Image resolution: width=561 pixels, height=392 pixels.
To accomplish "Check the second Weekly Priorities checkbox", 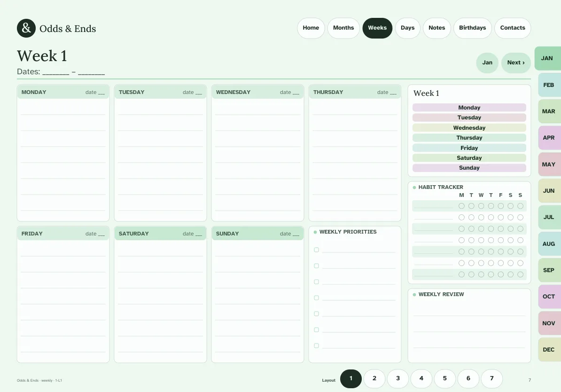I will tap(316, 266).
